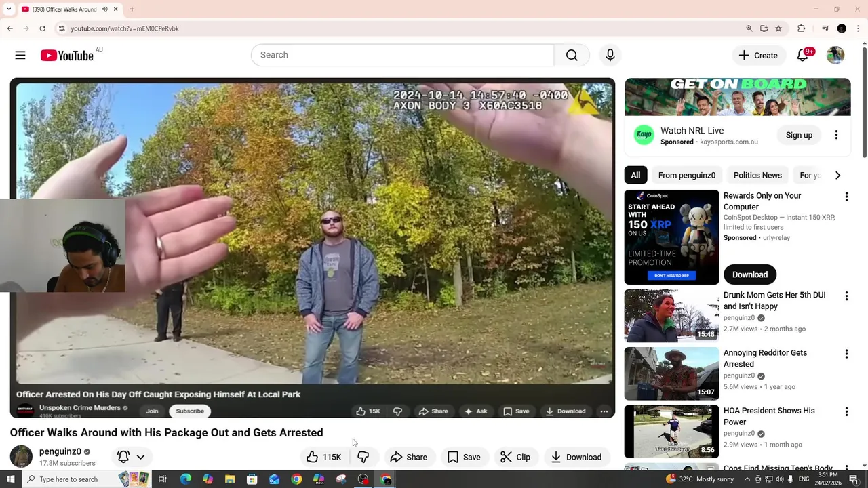Like the penguinz0 video, 115K likes

(323, 457)
